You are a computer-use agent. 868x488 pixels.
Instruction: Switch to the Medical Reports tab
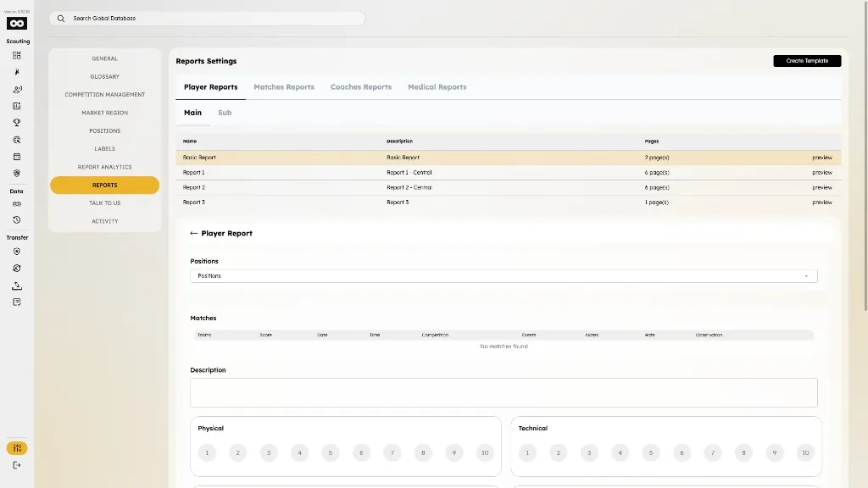pos(437,87)
